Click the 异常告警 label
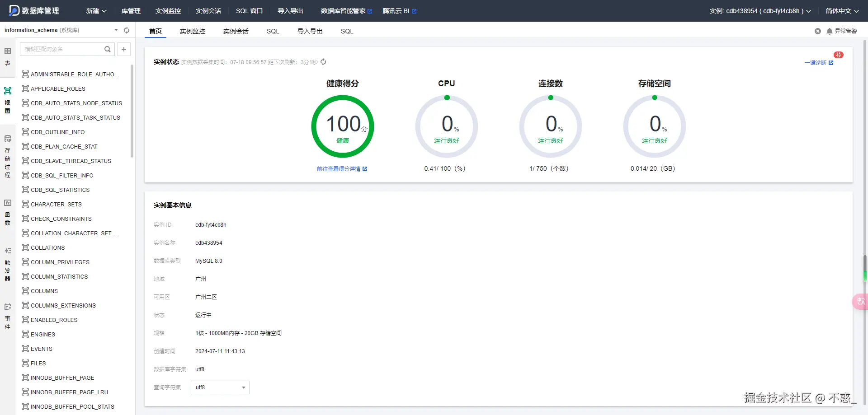The width and height of the screenshot is (868, 415). (x=846, y=31)
